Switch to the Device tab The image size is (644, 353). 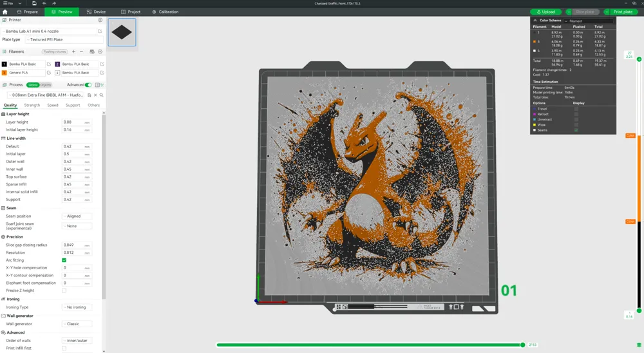tap(96, 12)
